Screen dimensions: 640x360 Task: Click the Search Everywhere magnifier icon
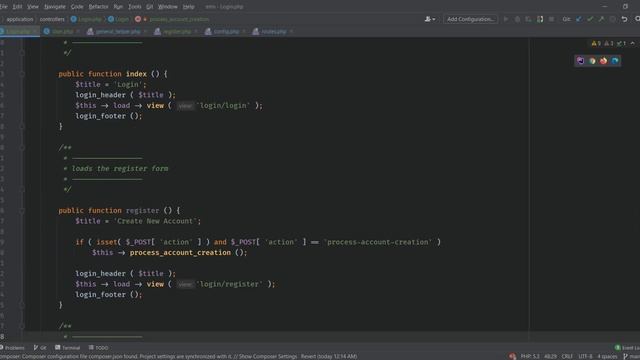pos(637,19)
